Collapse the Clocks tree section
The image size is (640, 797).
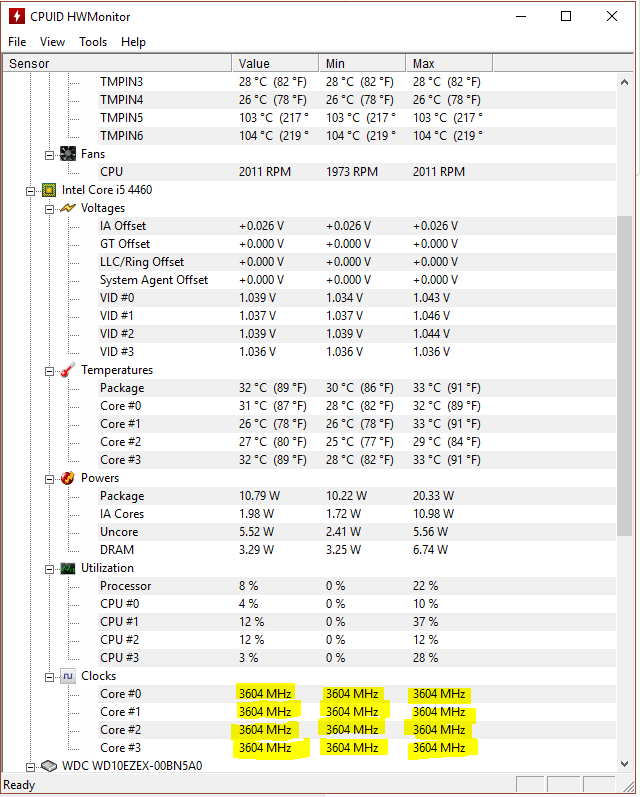(49, 678)
